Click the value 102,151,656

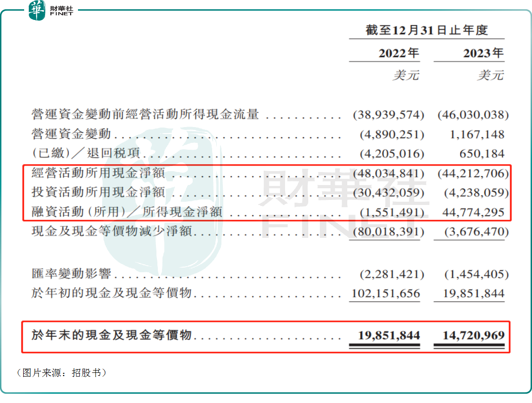click(x=386, y=293)
